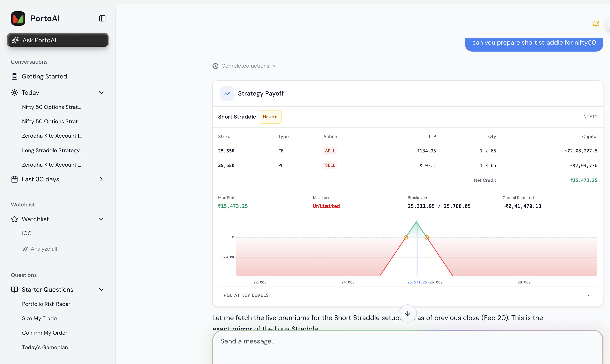The height and width of the screenshot is (364, 610).
Task: Click the Getting Started clipboard icon
Action: pyautogui.click(x=14, y=76)
